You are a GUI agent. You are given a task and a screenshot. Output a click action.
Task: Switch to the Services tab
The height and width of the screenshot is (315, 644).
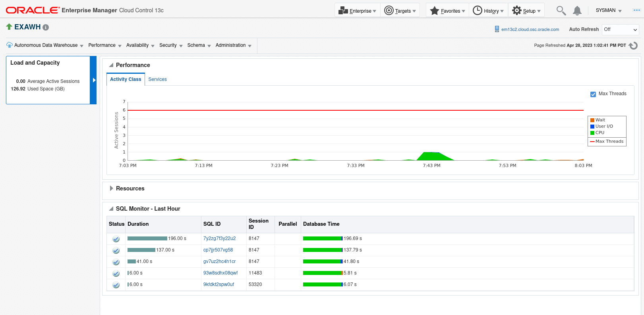(x=157, y=79)
